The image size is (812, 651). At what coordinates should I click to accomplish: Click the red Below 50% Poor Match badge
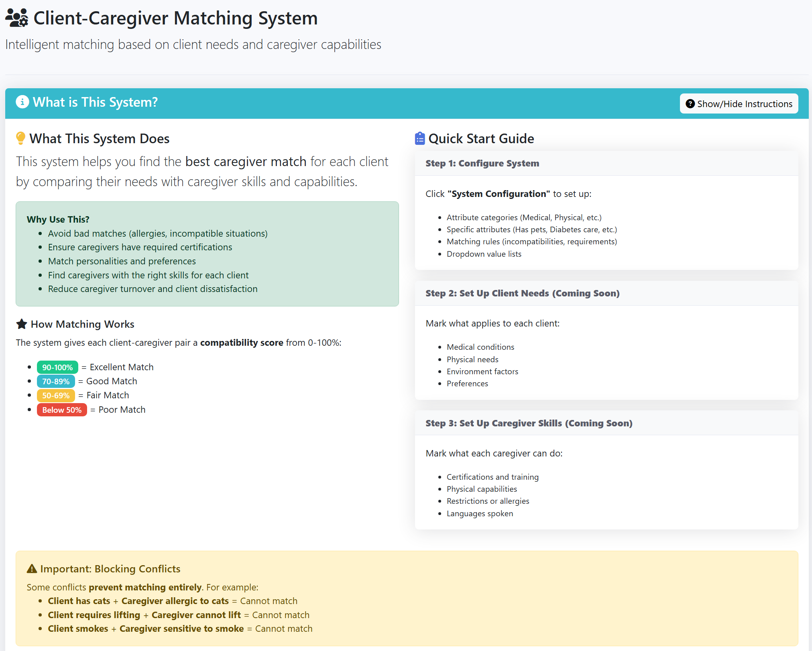(62, 410)
